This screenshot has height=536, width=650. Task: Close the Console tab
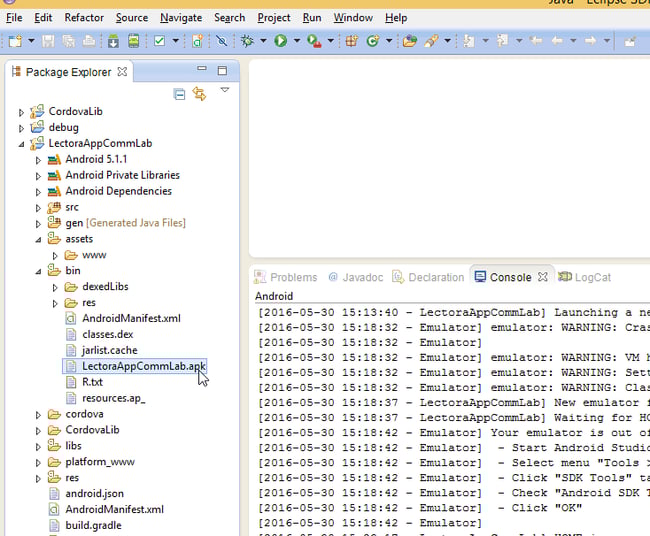[x=543, y=277]
